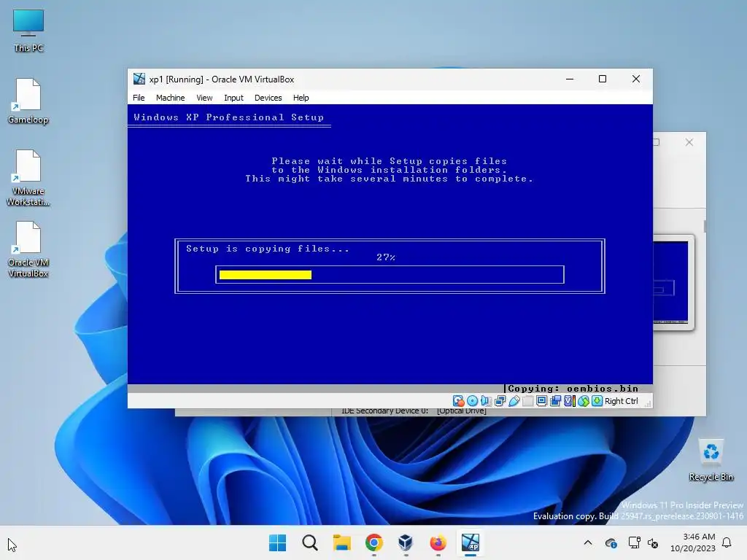This screenshot has height=560, width=747.
Task: Close the xp1 VirtualBox window
Action: click(636, 79)
